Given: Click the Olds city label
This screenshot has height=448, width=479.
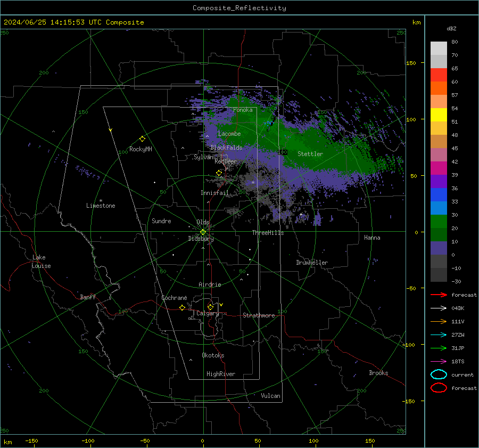Looking at the screenshot, I should [x=203, y=222].
